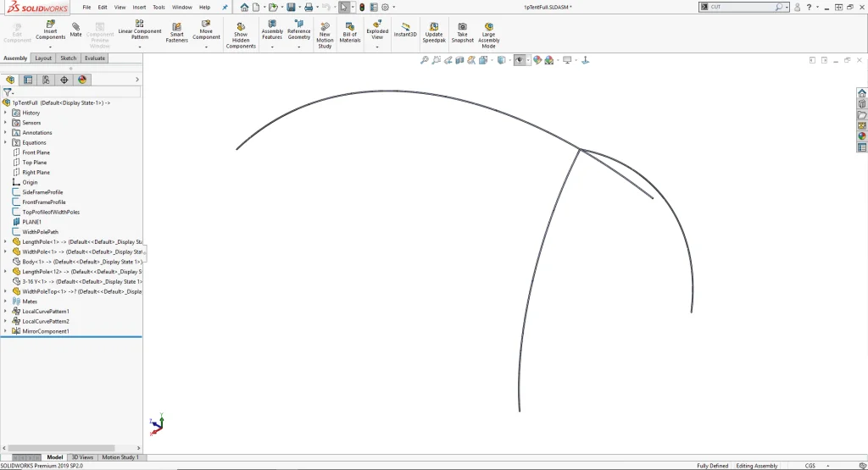This screenshot has height=470, width=868.
Task: Switch to the Evaluate tab
Action: point(95,58)
